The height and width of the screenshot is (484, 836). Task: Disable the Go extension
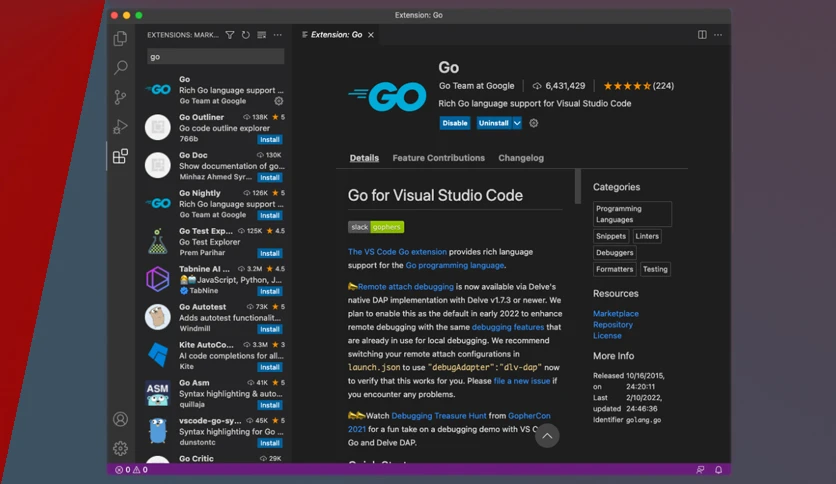455,123
